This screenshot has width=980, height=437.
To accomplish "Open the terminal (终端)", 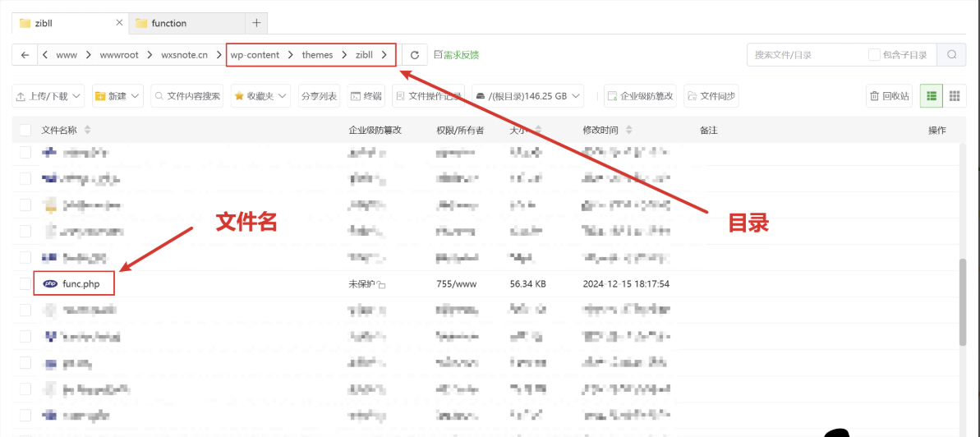I will [366, 96].
